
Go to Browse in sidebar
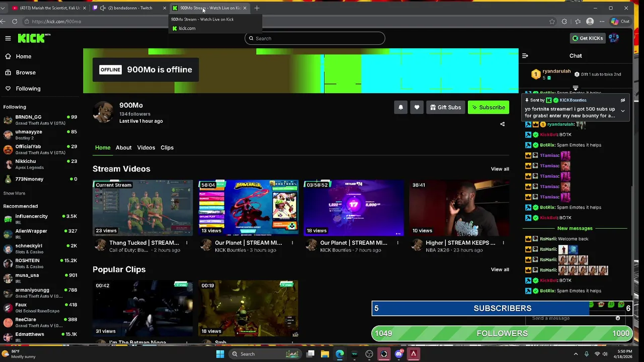coord(25,72)
